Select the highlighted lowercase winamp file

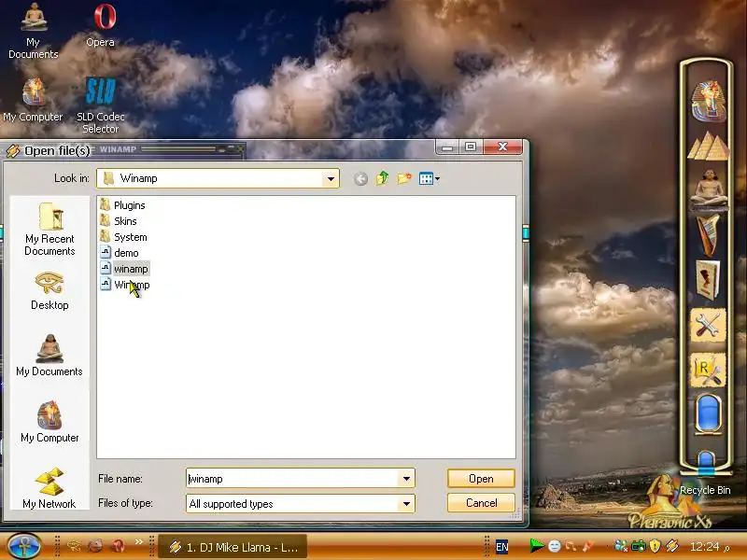coord(125,269)
